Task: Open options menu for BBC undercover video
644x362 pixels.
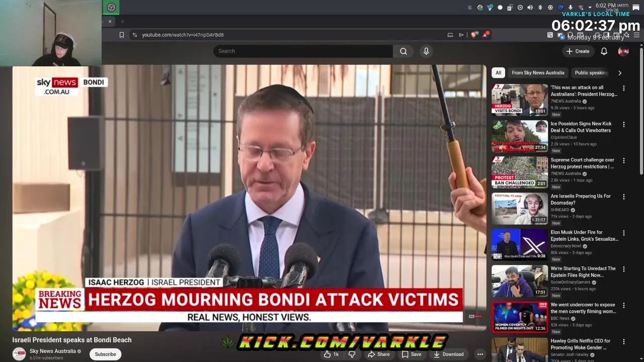Action: click(x=624, y=306)
